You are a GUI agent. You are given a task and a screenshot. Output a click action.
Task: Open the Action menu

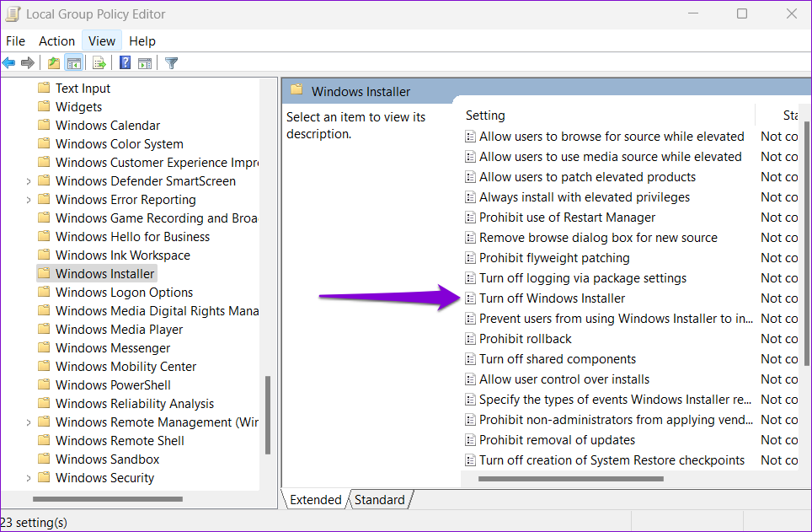[56, 40]
